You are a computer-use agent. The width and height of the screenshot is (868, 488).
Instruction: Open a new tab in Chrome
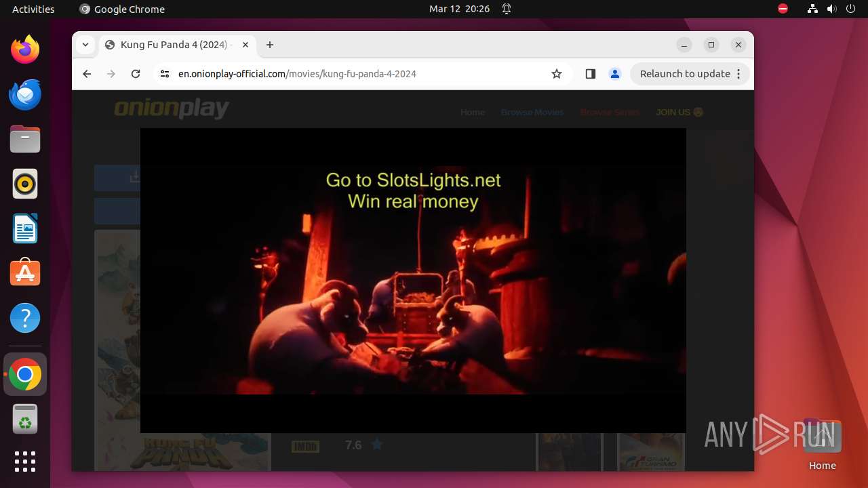270,45
